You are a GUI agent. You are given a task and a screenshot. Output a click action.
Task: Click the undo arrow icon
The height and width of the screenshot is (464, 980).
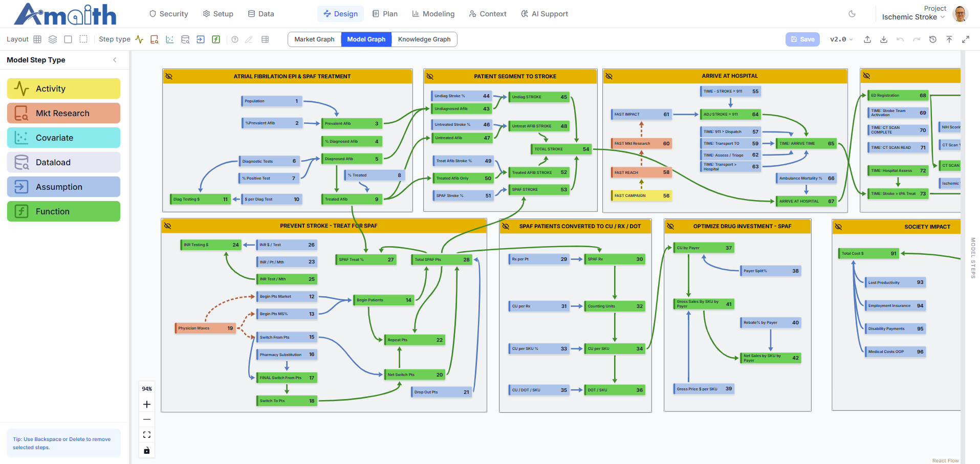click(x=900, y=39)
